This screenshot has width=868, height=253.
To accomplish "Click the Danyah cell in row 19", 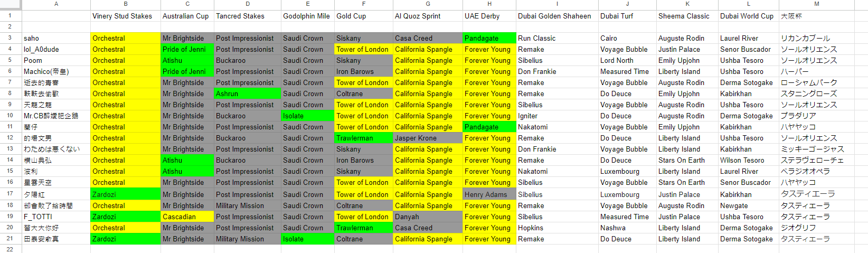I will [427, 217].
